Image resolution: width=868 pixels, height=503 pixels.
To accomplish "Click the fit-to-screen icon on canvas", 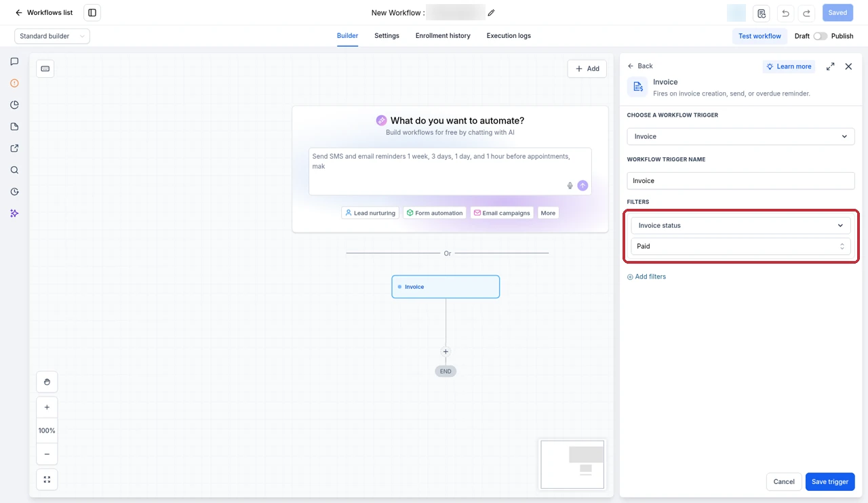I will [x=47, y=479].
